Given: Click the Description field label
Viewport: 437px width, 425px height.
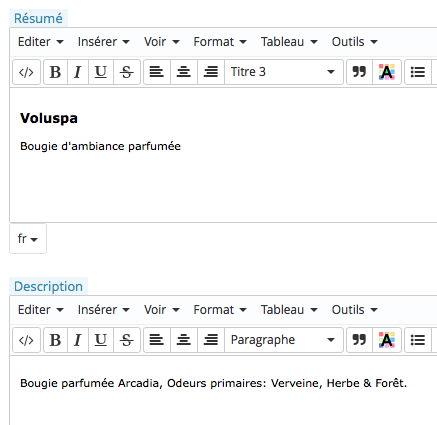Looking at the screenshot, I should click(x=48, y=287).
